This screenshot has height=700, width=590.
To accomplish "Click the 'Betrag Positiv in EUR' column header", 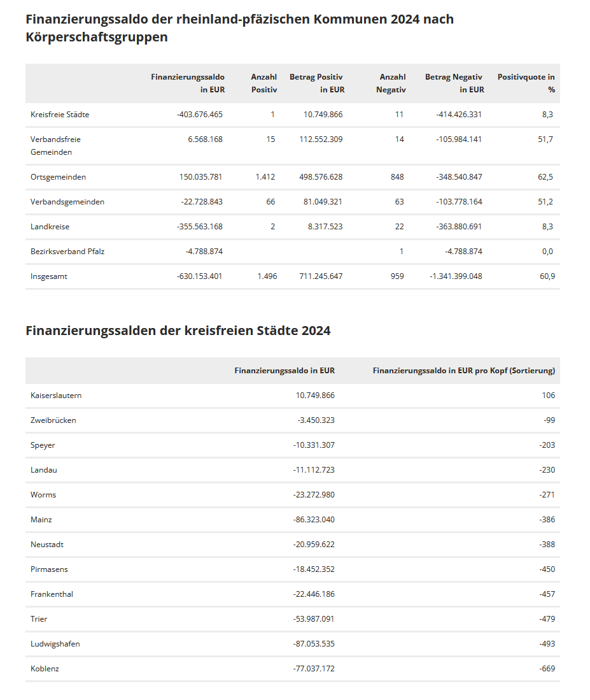I will 316,83.
